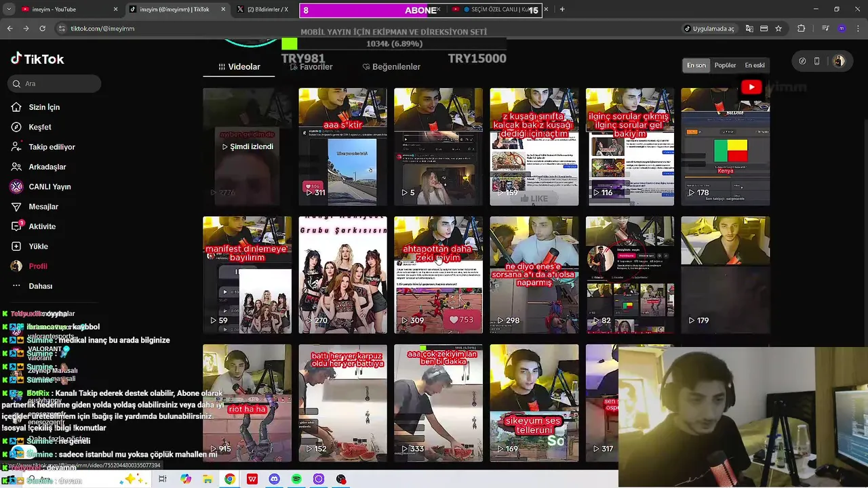Open Aktivite notifications

(42, 226)
